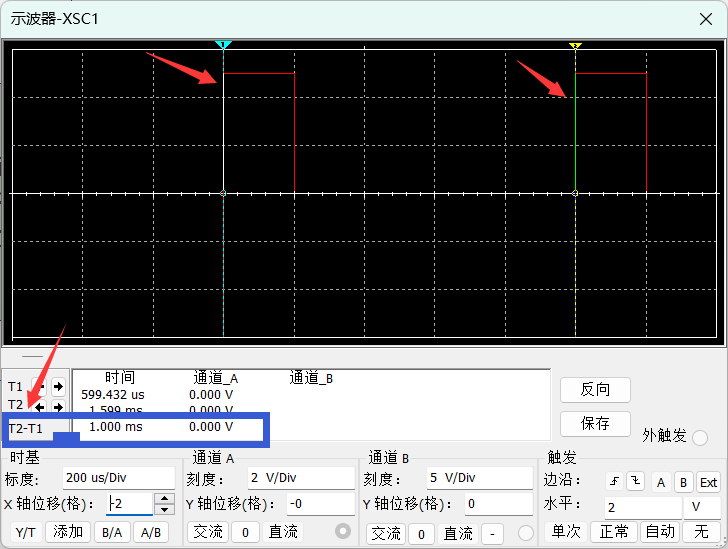Click channel B minus button
Viewport: 728px width, 549px height.
point(493,534)
